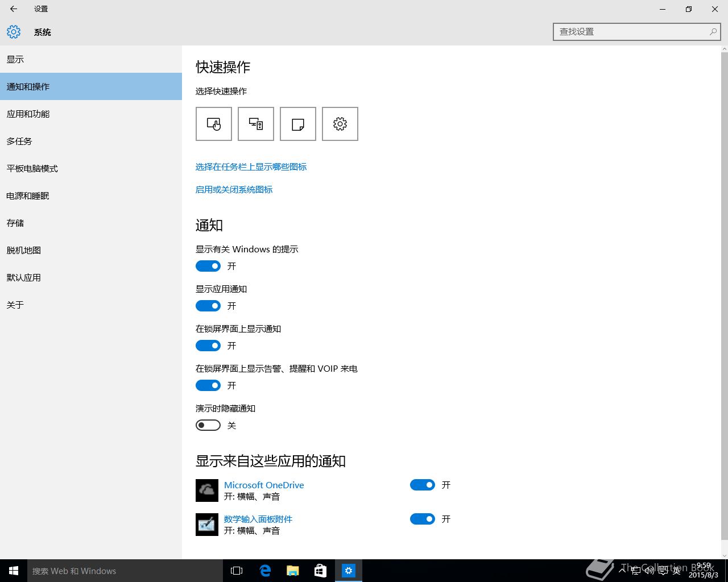The height and width of the screenshot is (582, 728).
Task: Click the OneDrive status text 开: 横幅、声音
Action: [252, 496]
